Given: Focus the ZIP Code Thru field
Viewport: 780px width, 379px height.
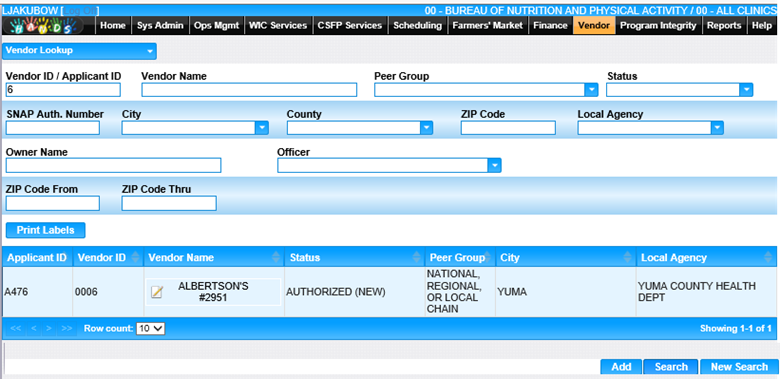Looking at the screenshot, I should 169,203.
